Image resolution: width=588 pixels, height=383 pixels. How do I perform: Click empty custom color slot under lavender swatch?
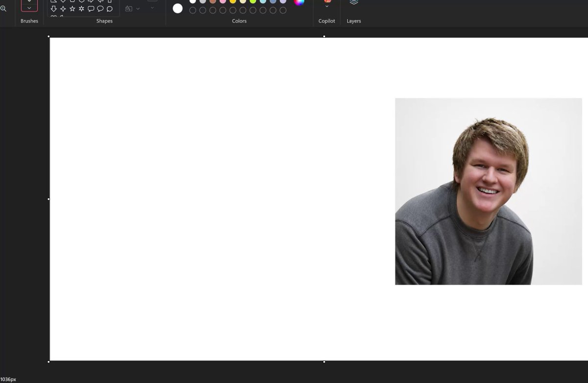pyautogui.click(x=283, y=10)
